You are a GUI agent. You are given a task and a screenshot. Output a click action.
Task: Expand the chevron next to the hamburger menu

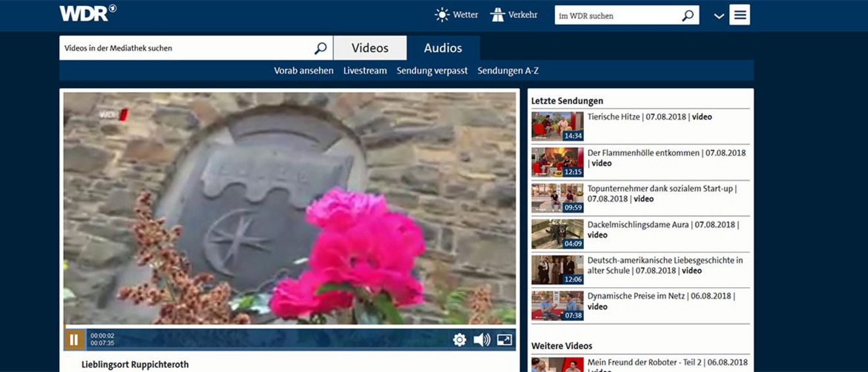coord(719,16)
